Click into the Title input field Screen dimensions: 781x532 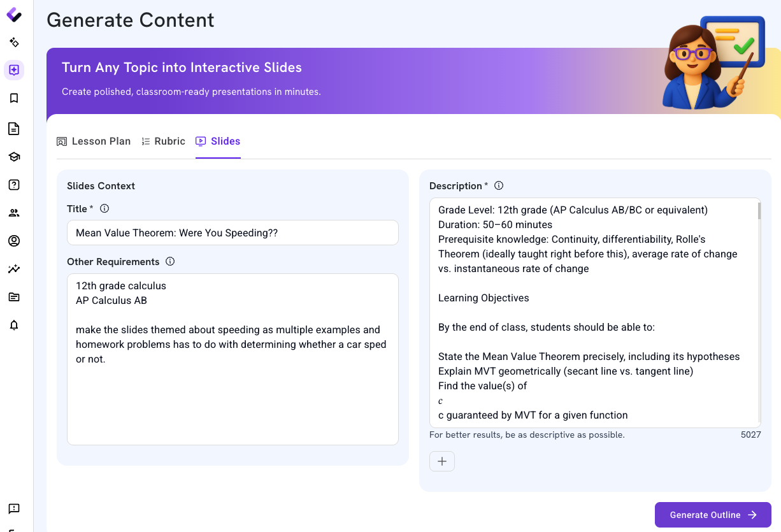pyautogui.click(x=233, y=233)
